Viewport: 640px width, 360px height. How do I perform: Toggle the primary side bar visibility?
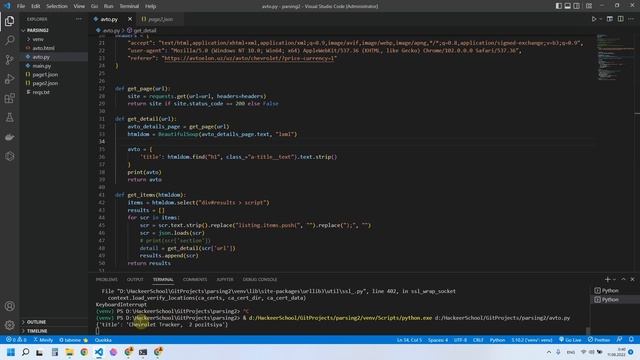(x=558, y=6)
